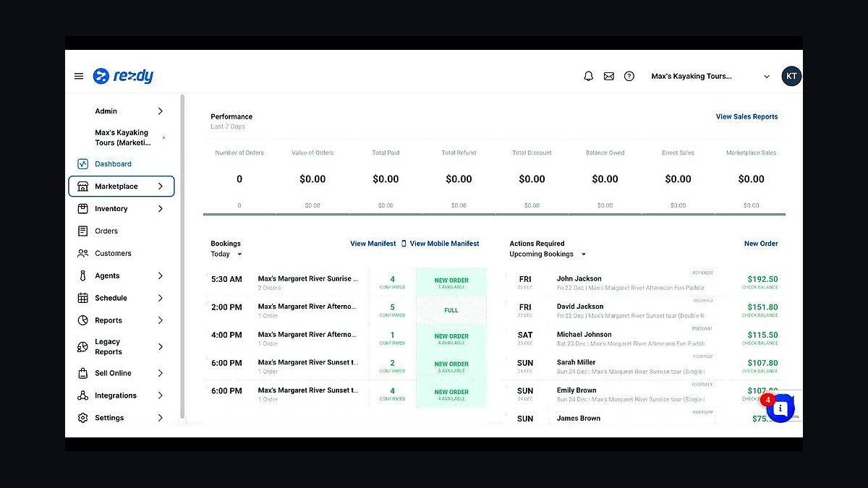The height and width of the screenshot is (488, 868).
Task: Expand the Agents submenu chevron
Action: pos(160,275)
